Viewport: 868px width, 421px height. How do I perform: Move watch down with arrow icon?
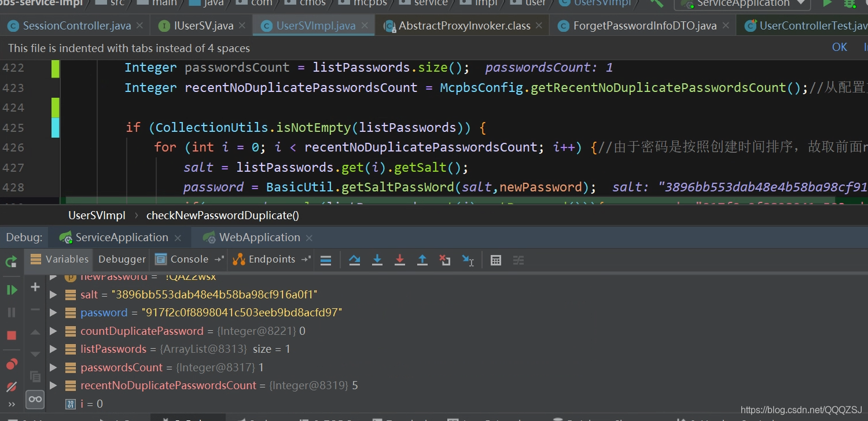coord(35,354)
